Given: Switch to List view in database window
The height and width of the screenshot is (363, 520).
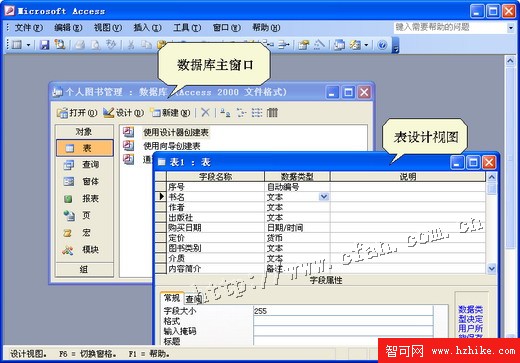Looking at the screenshot, I should [x=257, y=113].
